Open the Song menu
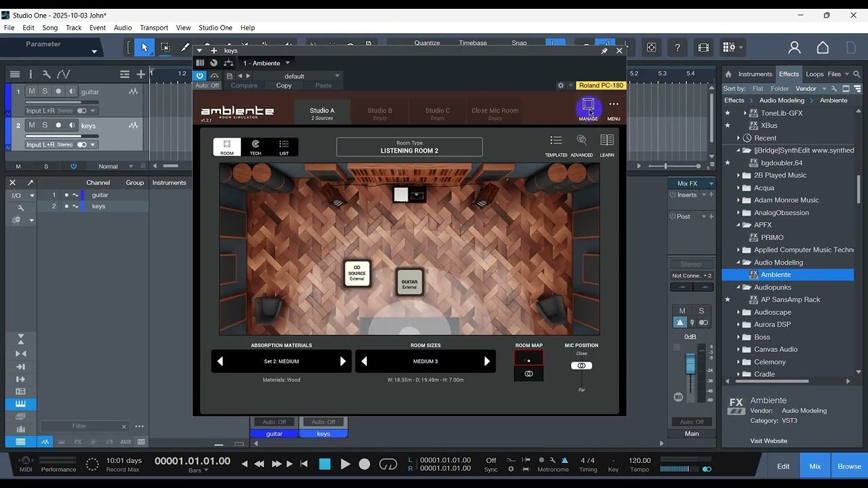Screen dimensions: 868x488 point(50,28)
